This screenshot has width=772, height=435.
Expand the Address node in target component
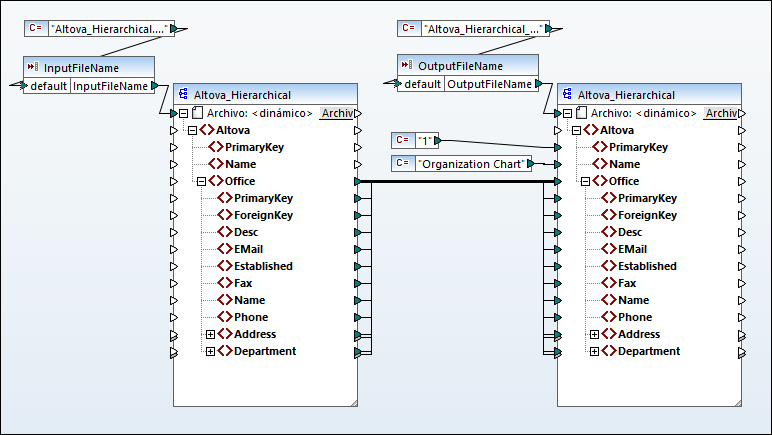(594, 334)
